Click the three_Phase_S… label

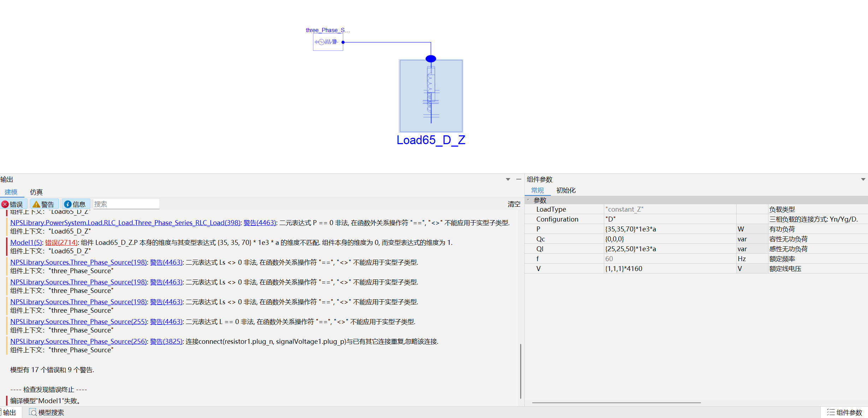(328, 30)
